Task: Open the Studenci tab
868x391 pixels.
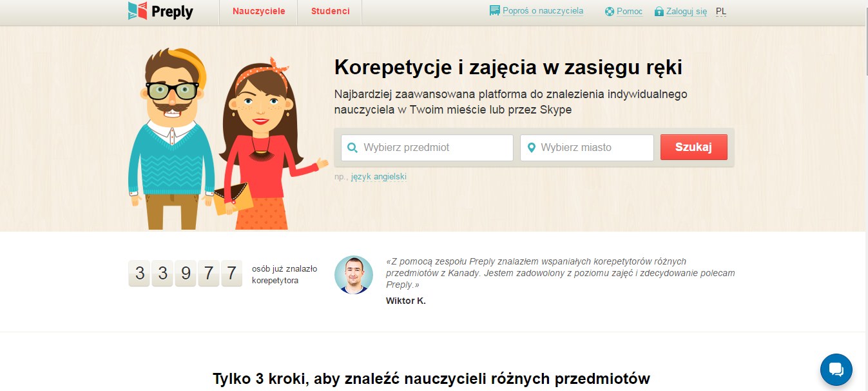Action: [330, 12]
